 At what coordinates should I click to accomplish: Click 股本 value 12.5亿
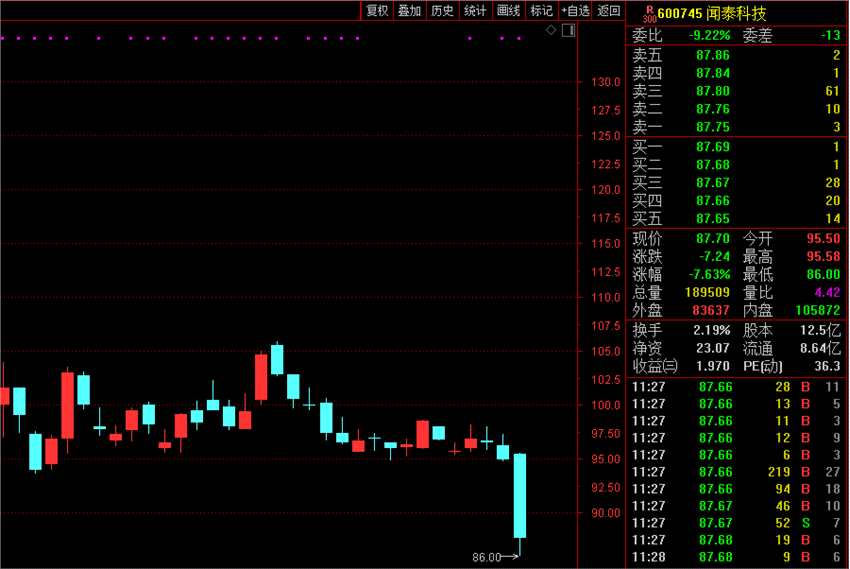pos(821,329)
